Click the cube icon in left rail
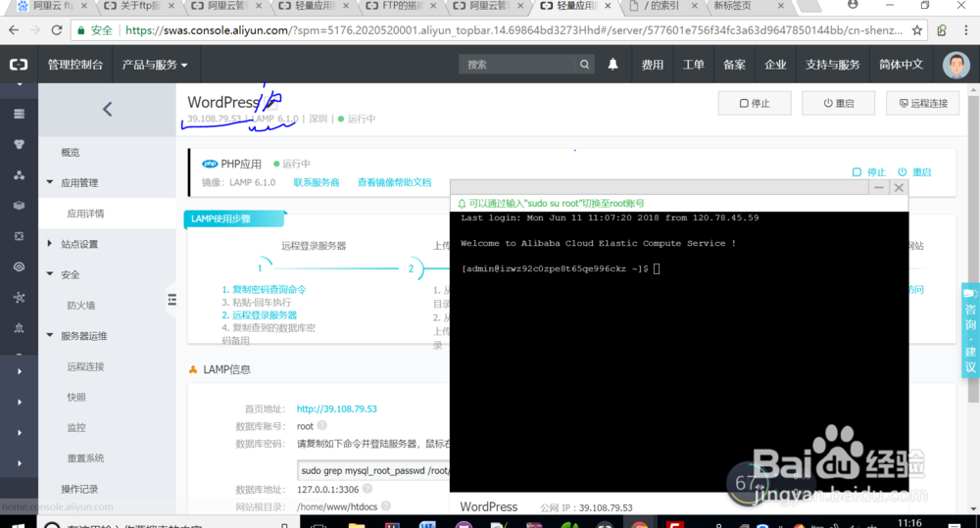980x528 pixels. 19,206
